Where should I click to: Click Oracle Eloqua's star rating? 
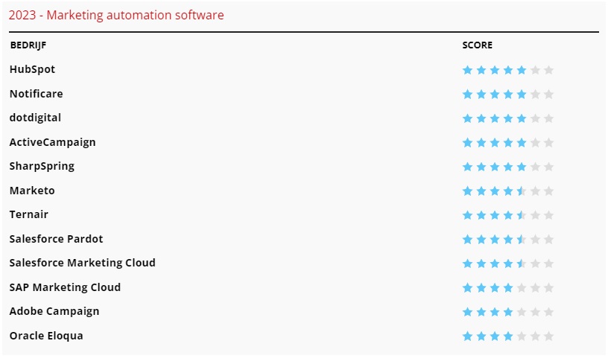(507, 336)
